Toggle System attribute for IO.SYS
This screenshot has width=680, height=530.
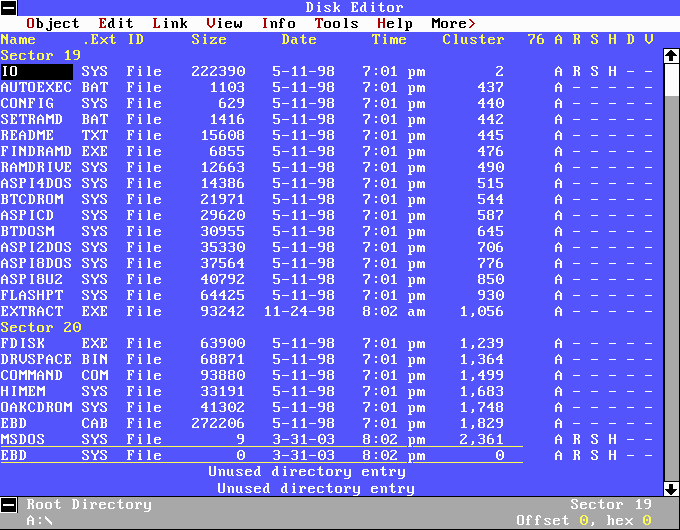coord(595,72)
